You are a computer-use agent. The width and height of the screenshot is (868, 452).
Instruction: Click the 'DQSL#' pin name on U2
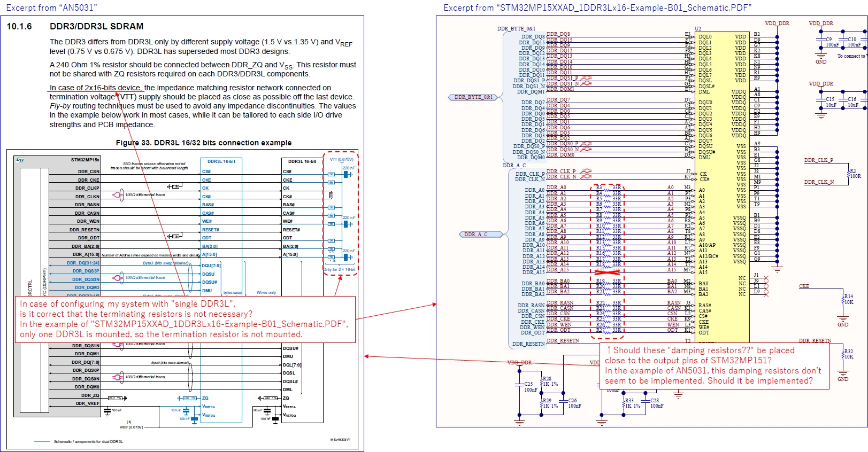click(x=706, y=86)
